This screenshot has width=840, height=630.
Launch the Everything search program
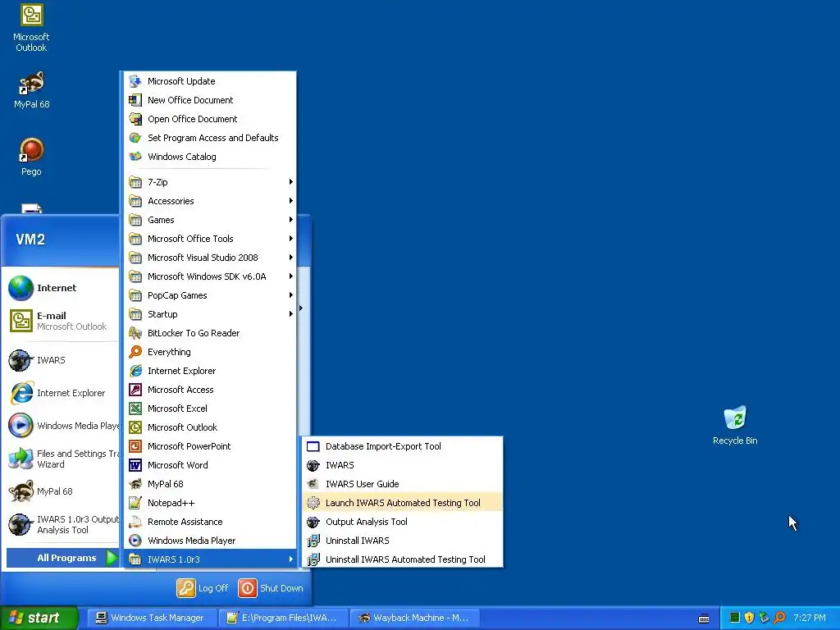tap(211, 352)
